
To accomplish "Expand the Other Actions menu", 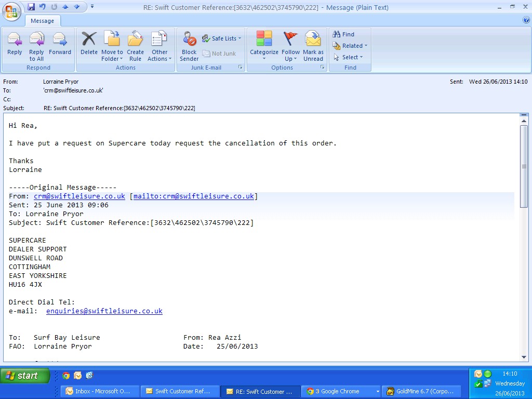I will click(159, 46).
